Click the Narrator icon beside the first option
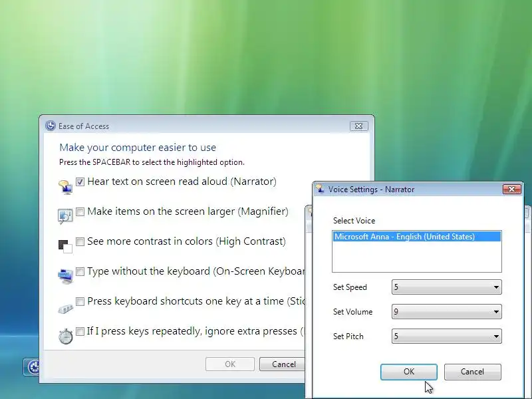 click(65, 187)
